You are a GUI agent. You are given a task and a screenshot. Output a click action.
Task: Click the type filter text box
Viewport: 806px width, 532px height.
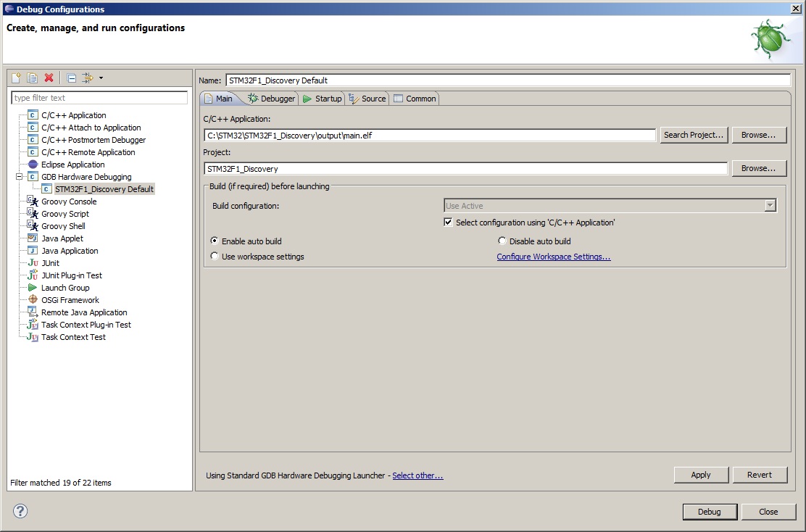(99, 98)
